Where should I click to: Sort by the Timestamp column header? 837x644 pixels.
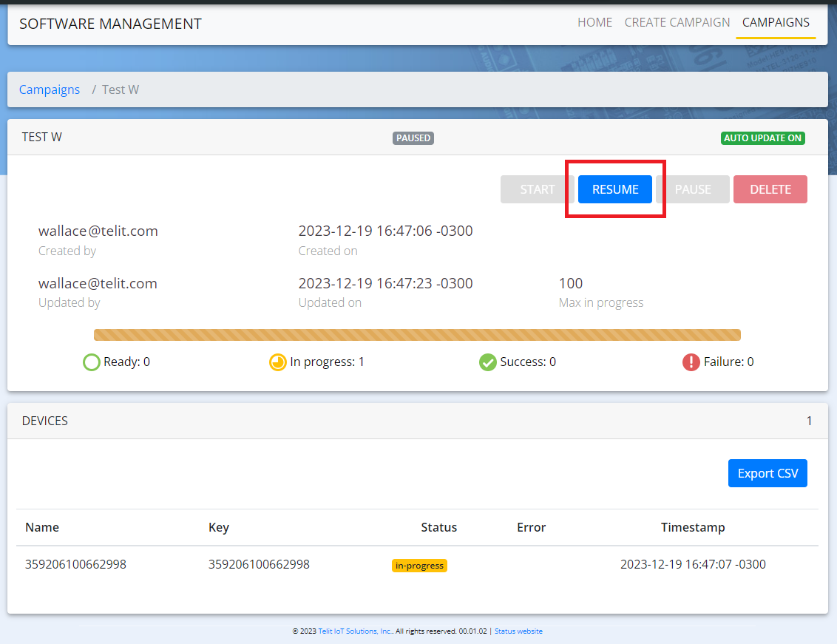pyautogui.click(x=693, y=527)
